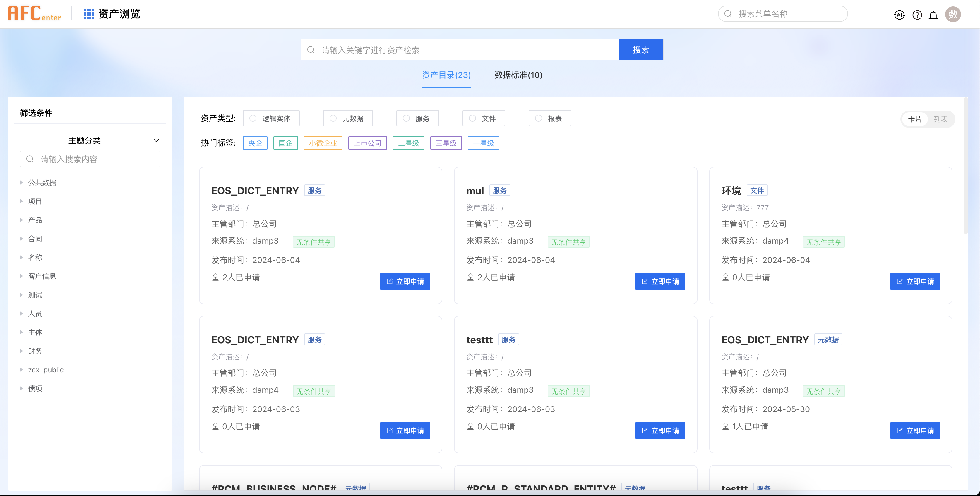Viewport: 980px width, 496px height.
Task: Click applicant icon on mul card
Action: [x=470, y=277]
